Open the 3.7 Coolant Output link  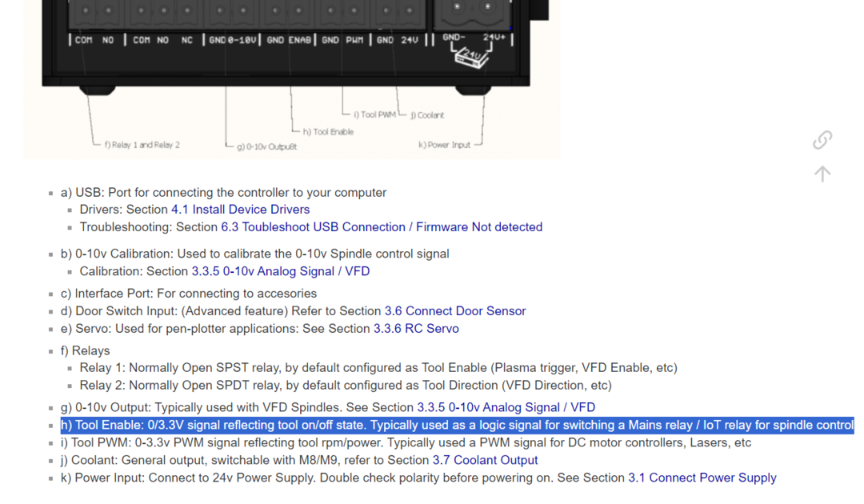click(x=485, y=460)
